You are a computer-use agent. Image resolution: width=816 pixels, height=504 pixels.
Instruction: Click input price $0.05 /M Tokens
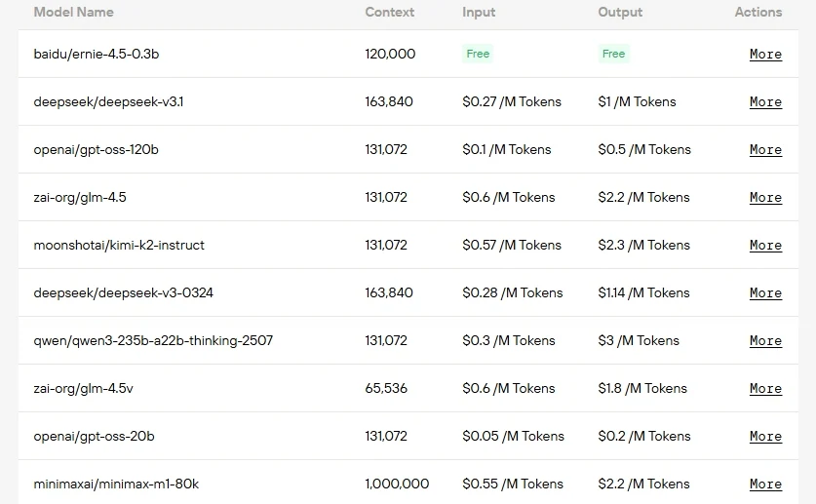click(x=513, y=437)
